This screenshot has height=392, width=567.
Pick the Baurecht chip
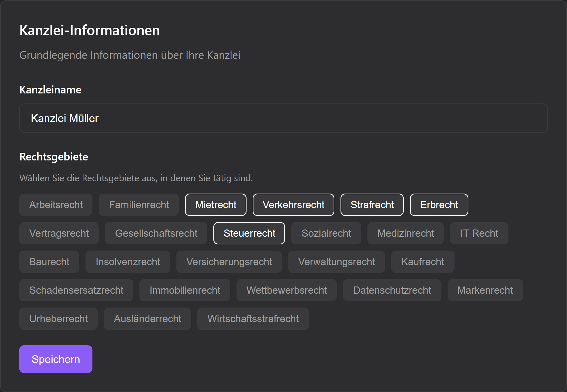pyautogui.click(x=49, y=262)
